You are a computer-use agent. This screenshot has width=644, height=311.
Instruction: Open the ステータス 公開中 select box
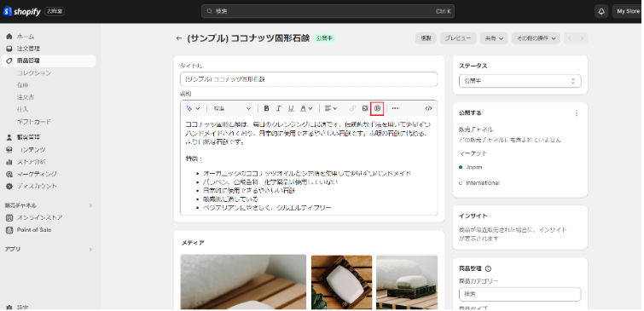[x=519, y=81]
